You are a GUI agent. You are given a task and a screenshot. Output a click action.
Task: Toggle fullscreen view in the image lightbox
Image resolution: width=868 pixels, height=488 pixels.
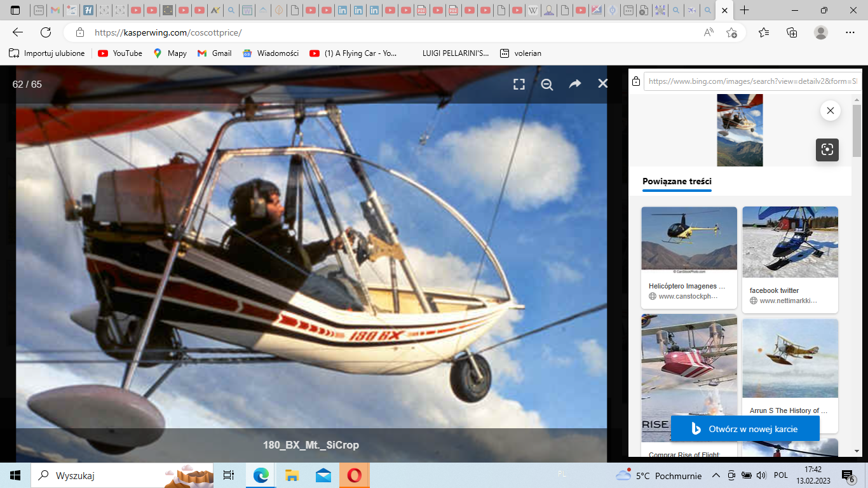click(x=519, y=84)
